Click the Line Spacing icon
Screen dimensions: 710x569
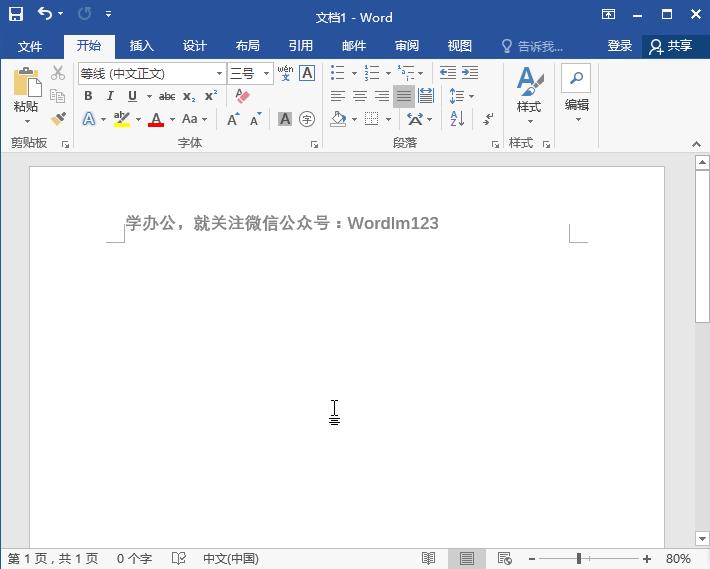coord(456,96)
